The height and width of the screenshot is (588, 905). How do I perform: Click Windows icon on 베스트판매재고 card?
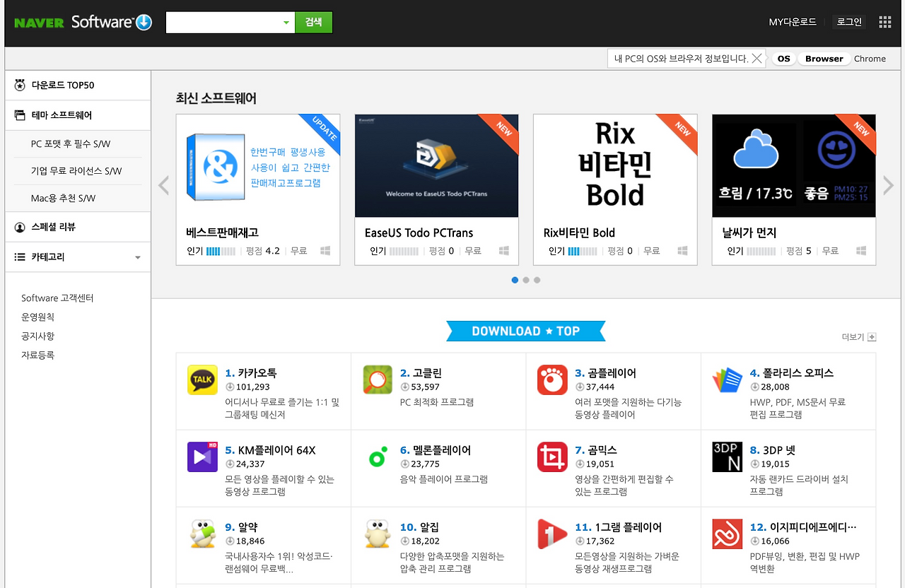click(x=325, y=251)
